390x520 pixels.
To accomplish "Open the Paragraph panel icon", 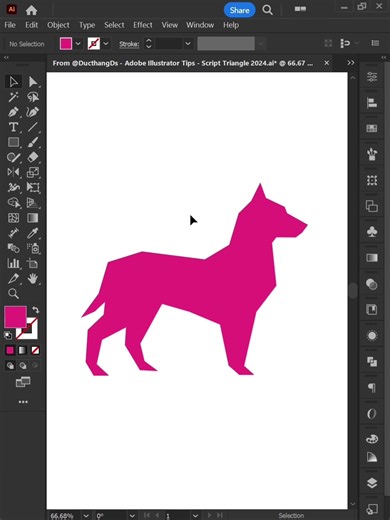I will point(372,388).
